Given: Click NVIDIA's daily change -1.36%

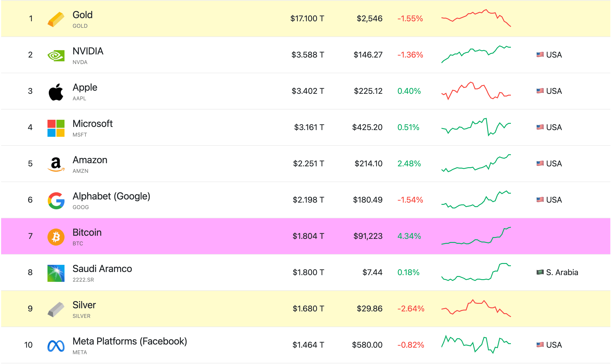Looking at the screenshot, I should coord(410,55).
